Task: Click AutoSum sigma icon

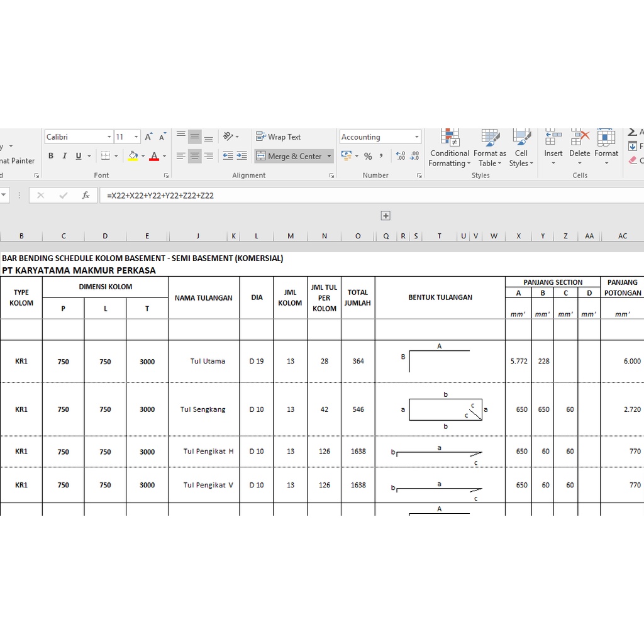Action: tap(633, 132)
